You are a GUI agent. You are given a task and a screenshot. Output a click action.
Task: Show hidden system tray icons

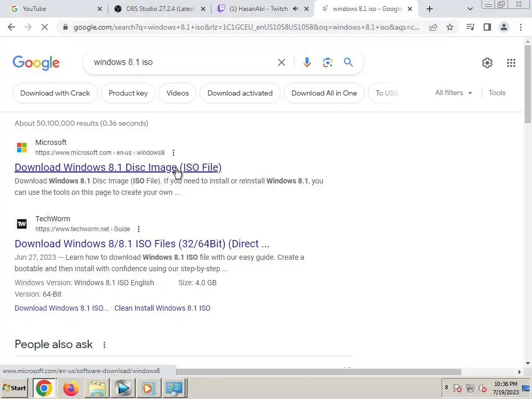coord(446,388)
